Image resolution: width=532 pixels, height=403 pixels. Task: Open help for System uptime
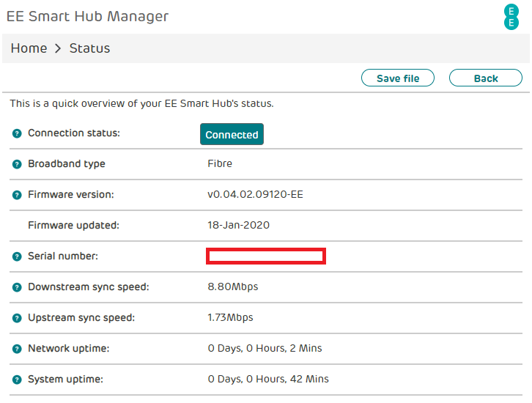17,380
